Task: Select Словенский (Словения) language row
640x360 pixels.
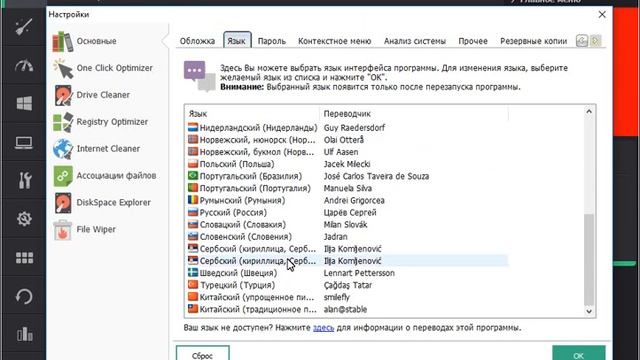Action: (347, 236)
